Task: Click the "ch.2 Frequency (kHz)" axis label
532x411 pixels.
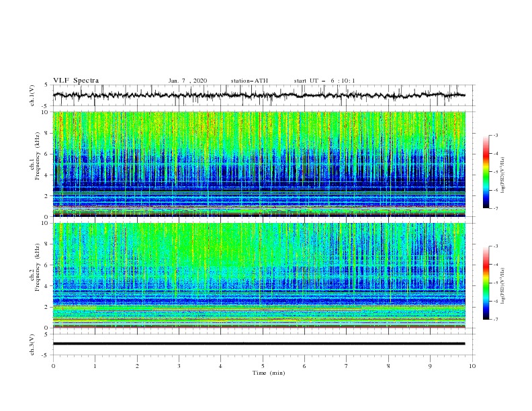Action: (35, 267)
